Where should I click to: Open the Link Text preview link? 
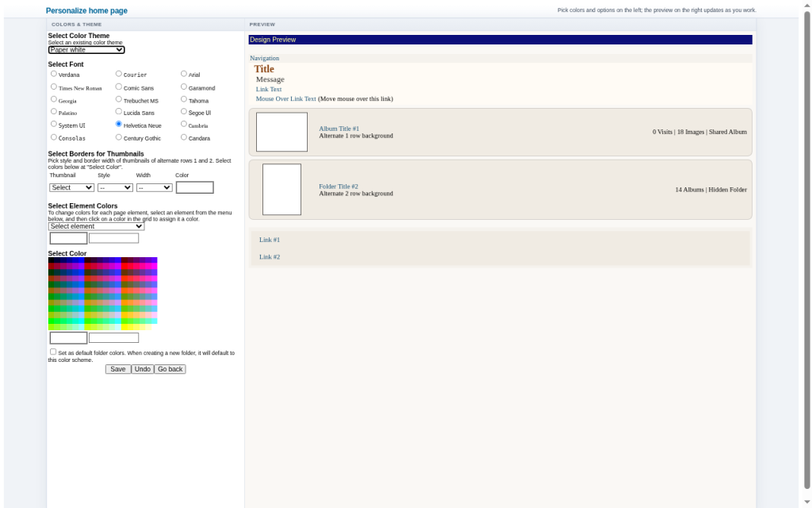(x=269, y=89)
